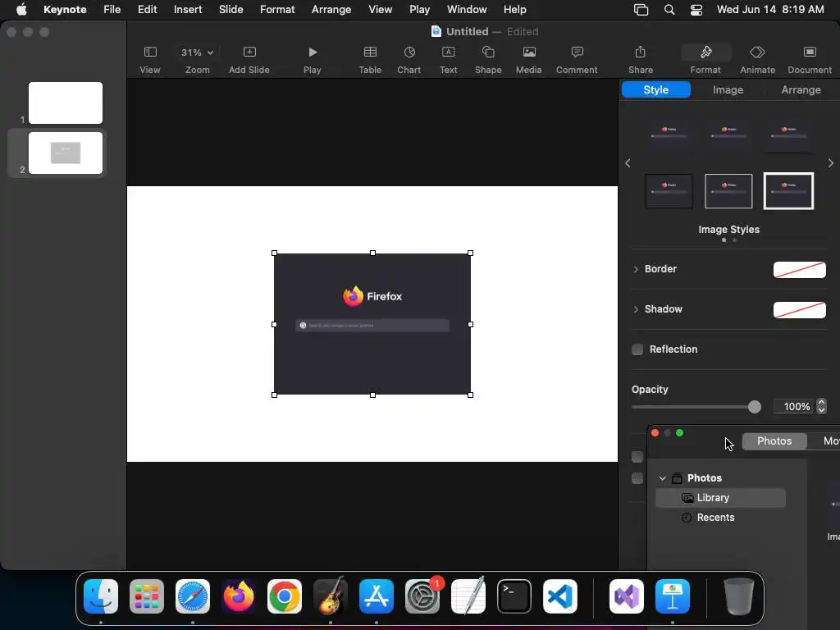Select the Photos tab in media browser
Viewport: 840px width, 630px height.
tap(774, 441)
